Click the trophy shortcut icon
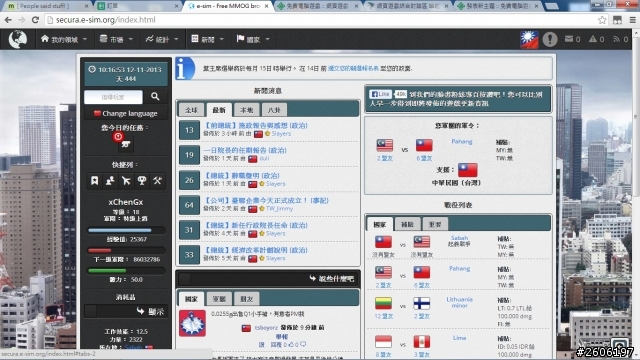Viewport: 640px width, 360px height. pos(142,180)
